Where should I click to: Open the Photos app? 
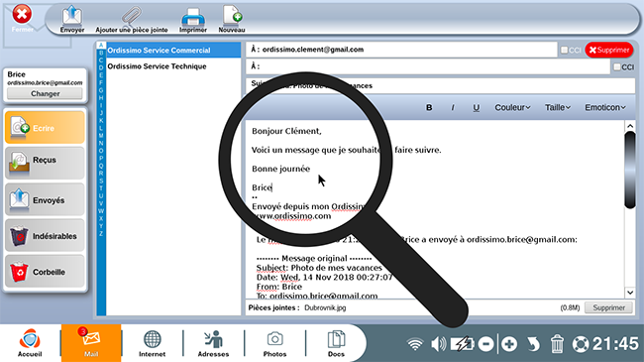274,343
